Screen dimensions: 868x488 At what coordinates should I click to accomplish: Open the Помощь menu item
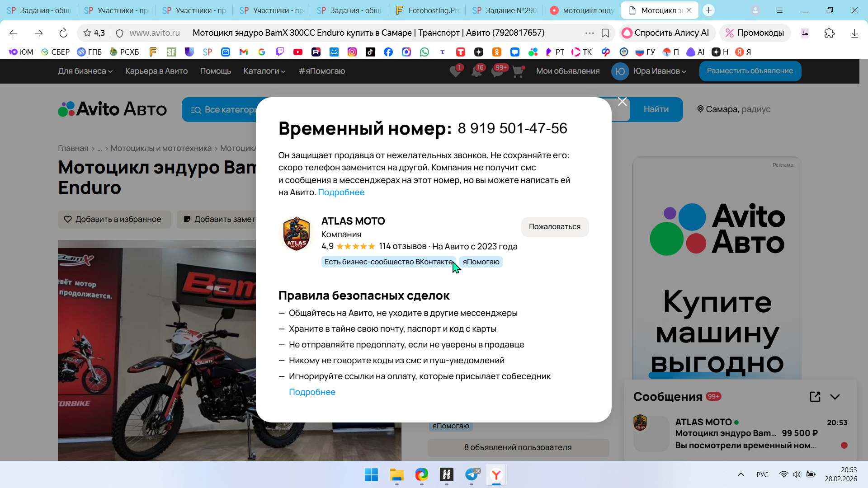tap(215, 71)
